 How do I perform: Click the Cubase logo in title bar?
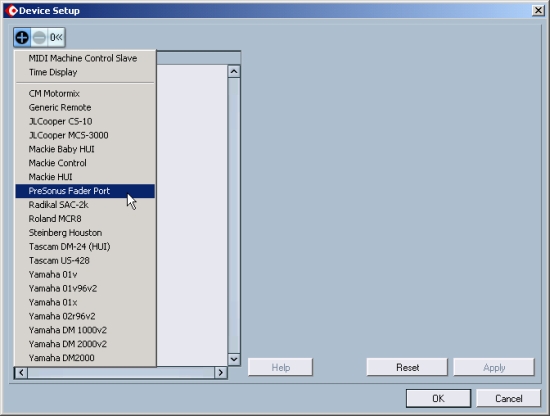pos(11,11)
